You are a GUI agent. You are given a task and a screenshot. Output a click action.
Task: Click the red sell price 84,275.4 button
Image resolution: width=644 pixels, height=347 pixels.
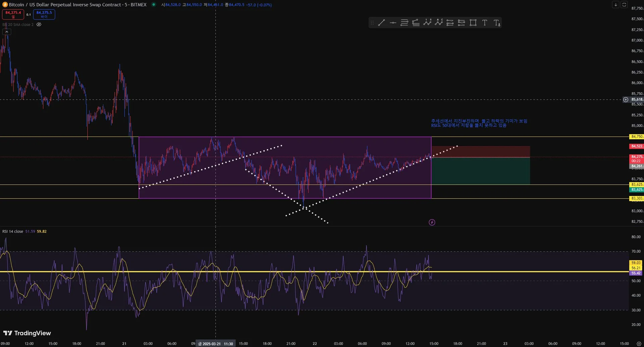[x=13, y=14]
